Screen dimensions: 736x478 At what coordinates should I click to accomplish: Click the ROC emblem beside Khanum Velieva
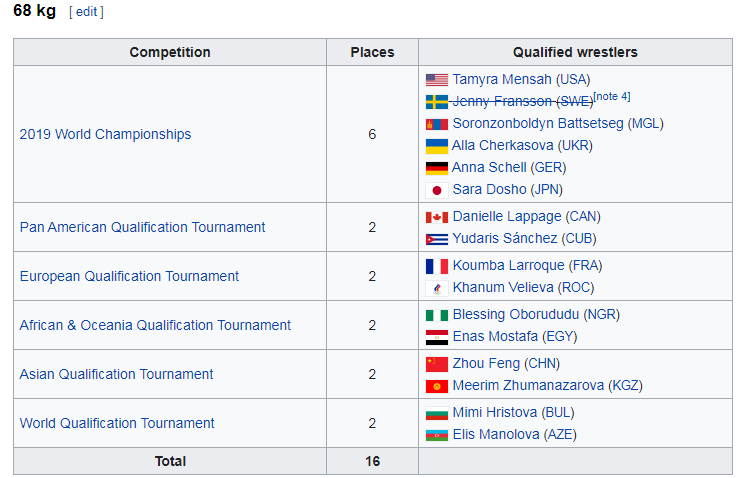tap(437, 288)
